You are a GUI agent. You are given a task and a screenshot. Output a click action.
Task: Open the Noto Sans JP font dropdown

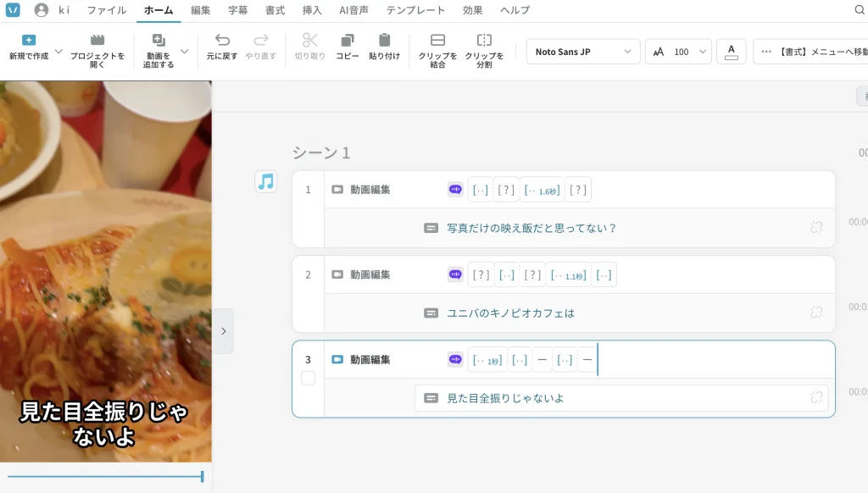click(583, 52)
